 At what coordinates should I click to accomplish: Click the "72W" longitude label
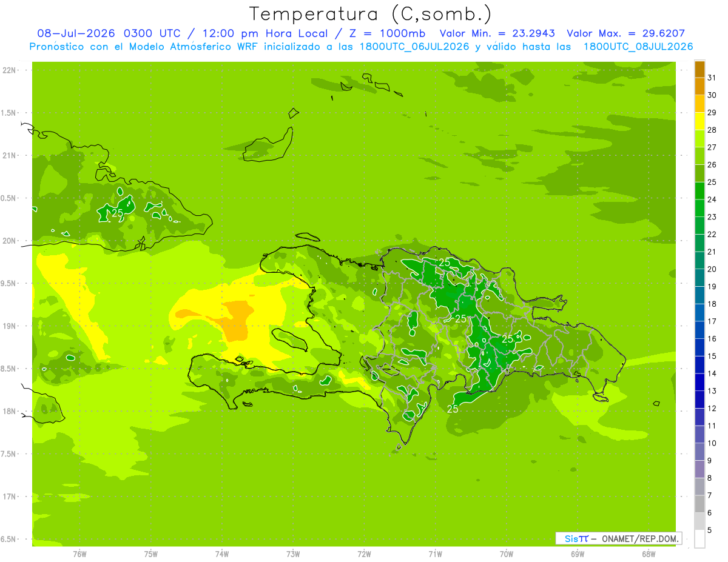tap(365, 554)
